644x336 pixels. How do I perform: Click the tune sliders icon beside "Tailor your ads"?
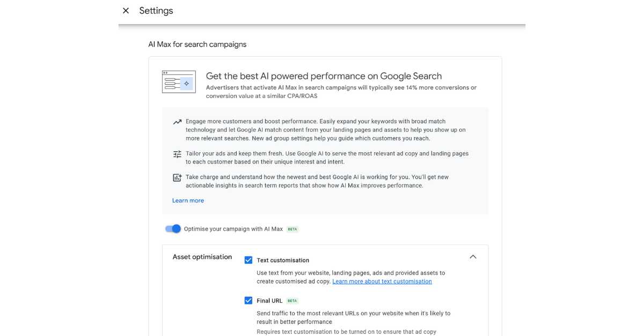point(177,154)
